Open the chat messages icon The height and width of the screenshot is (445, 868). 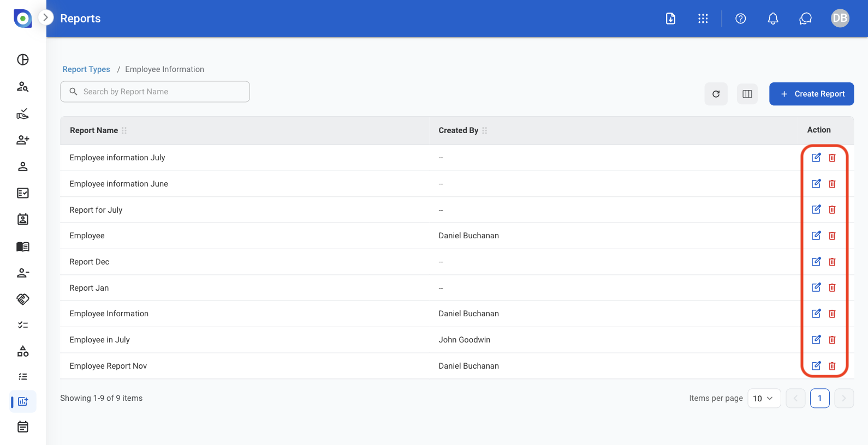click(x=806, y=19)
